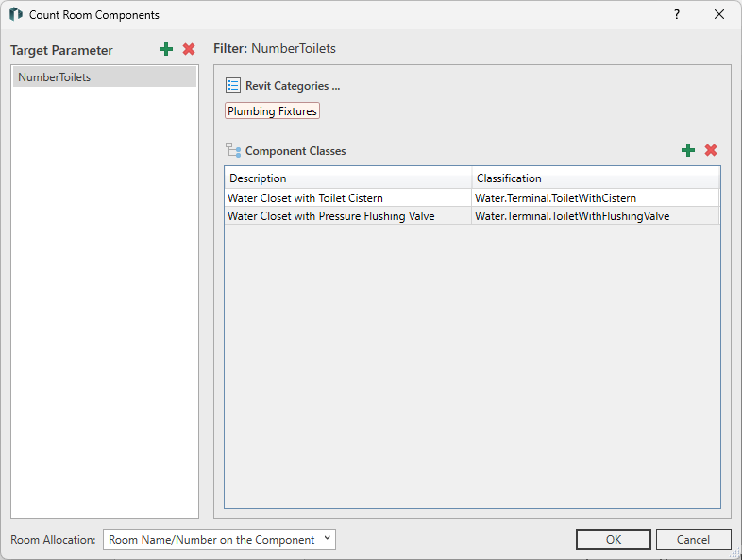
Task: Click the application logo in title bar
Action: tap(16, 15)
